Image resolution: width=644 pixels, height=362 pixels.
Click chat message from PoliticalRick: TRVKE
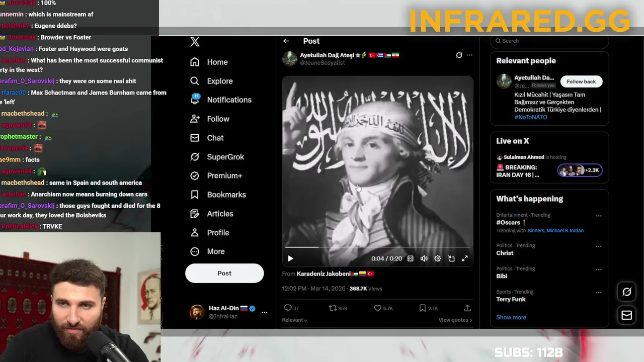click(31, 227)
